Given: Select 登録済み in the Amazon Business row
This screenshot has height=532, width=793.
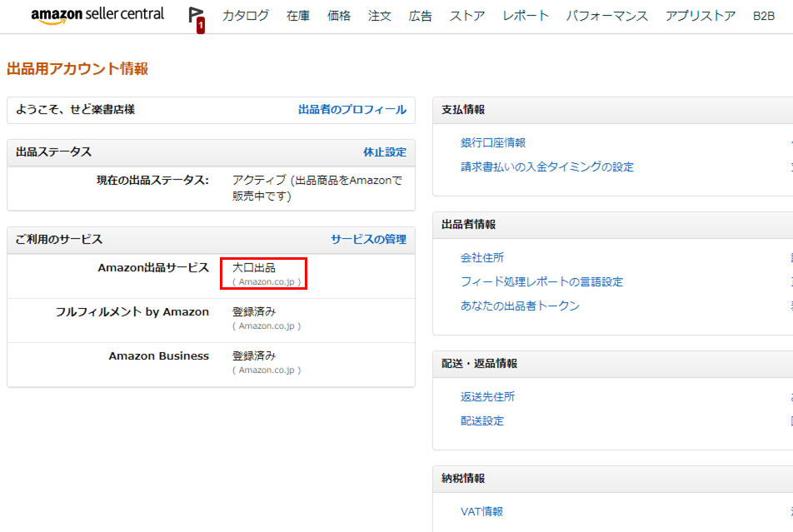Looking at the screenshot, I should [254, 355].
